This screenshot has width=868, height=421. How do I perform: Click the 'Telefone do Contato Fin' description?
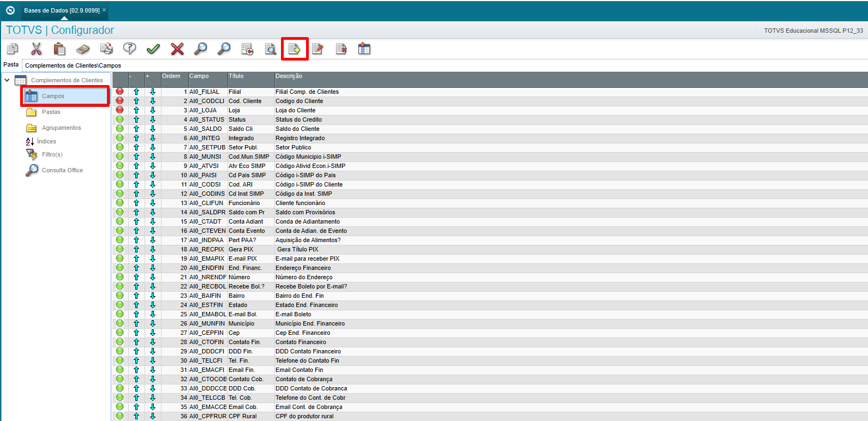click(x=307, y=360)
